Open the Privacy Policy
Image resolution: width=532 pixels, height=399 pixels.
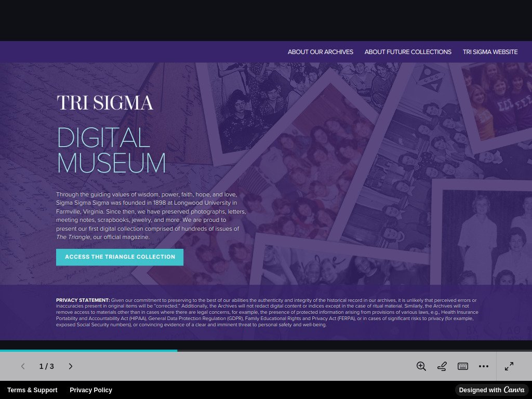(91, 390)
